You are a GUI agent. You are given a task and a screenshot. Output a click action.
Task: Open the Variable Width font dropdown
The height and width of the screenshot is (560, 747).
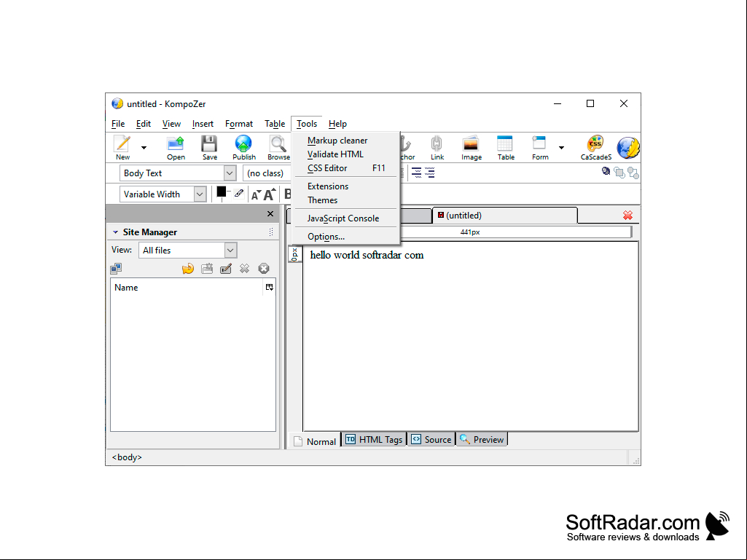pos(163,194)
